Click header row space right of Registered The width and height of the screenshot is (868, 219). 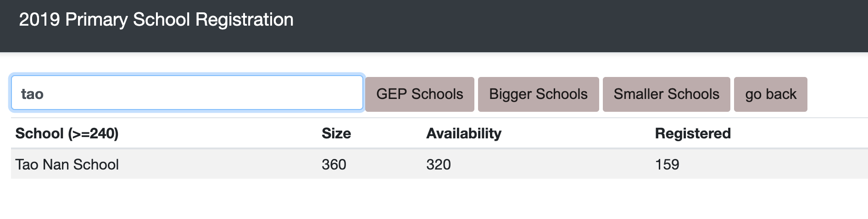[803, 133]
